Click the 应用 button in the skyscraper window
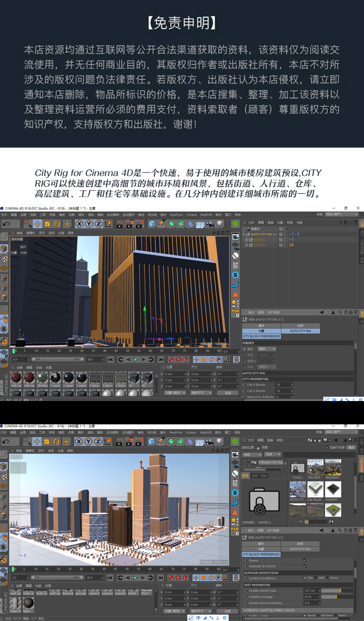 [x=228, y=393]
